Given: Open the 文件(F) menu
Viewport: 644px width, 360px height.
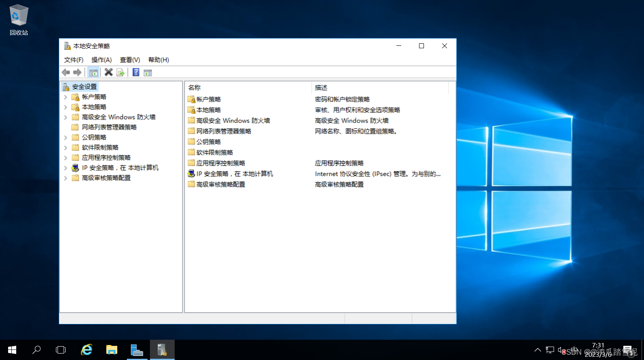Looking at the screenshot, I should (73, 60).
